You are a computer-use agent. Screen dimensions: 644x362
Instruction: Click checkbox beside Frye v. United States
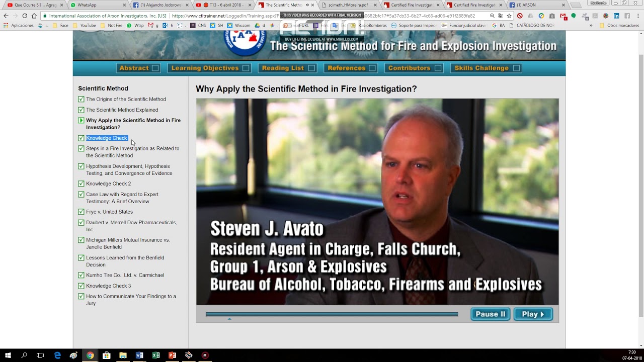(81, 212)
